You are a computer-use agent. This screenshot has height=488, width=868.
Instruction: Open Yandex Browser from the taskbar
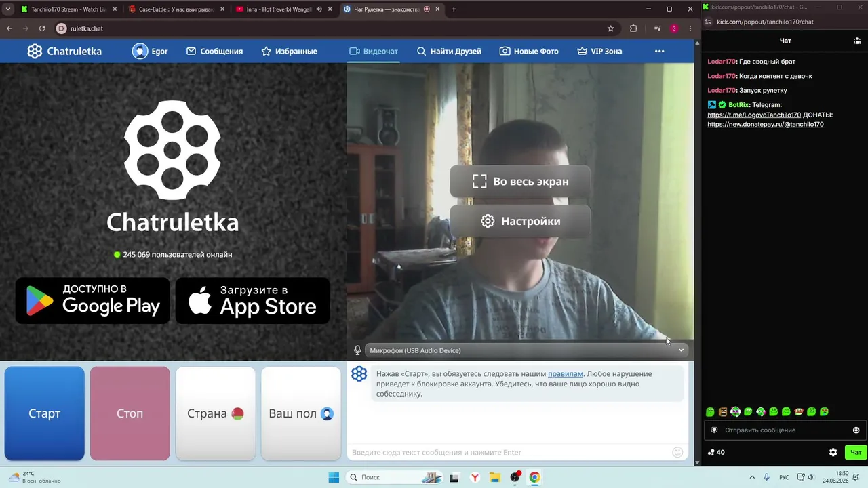tap(475, 477)
